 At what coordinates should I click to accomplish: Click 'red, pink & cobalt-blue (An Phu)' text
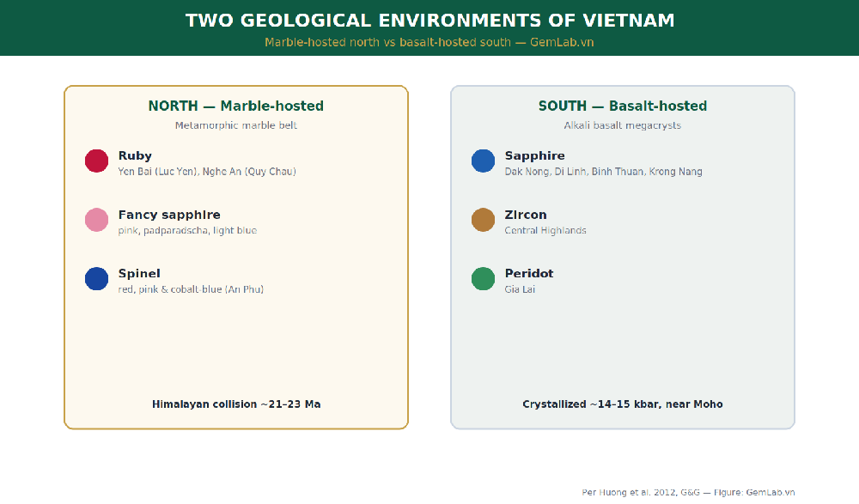pos(192,289)
